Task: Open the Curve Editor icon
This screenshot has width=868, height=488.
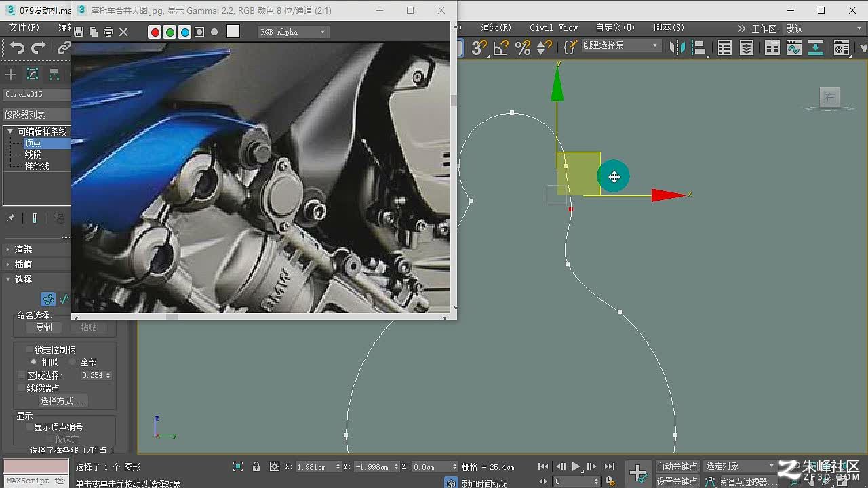Action: [x=793, y=47]
